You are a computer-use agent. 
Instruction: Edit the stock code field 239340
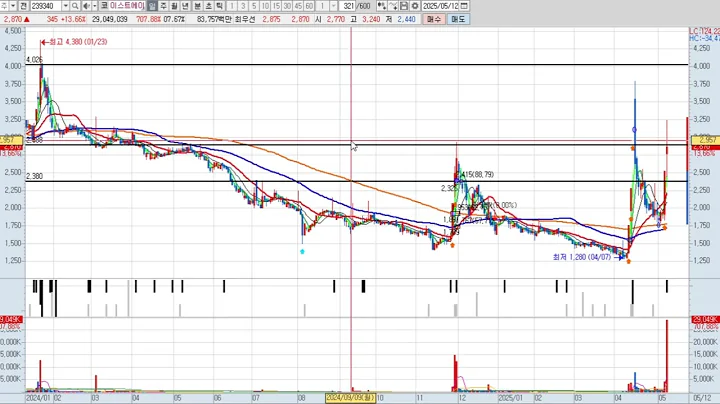(x=46, y=6)
